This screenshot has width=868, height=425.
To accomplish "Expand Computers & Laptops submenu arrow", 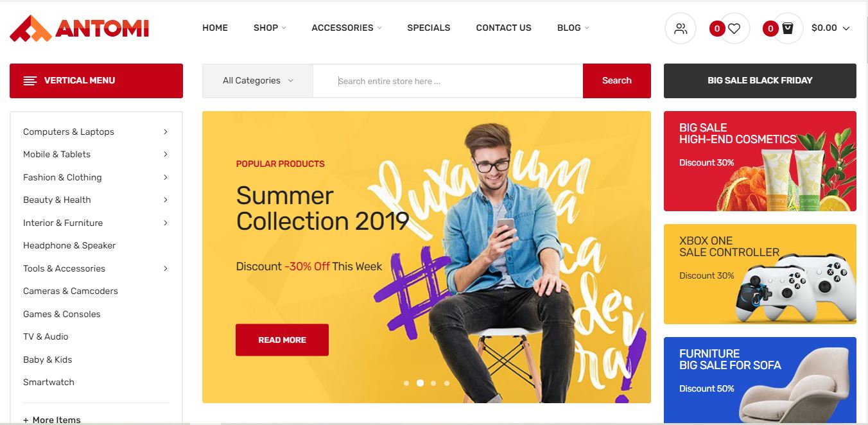I will [x=165, y=132].
